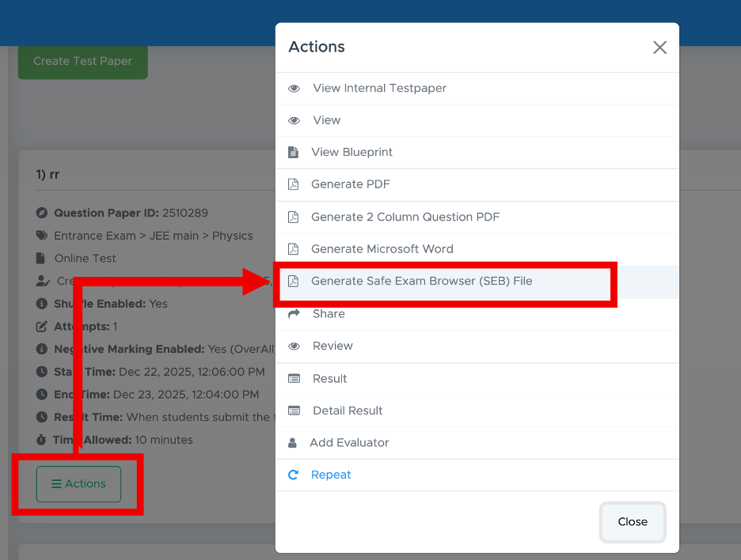Click the Actions button under test rr
The width and height of the screenshot is (741, 560).
(x=78, y=484)
